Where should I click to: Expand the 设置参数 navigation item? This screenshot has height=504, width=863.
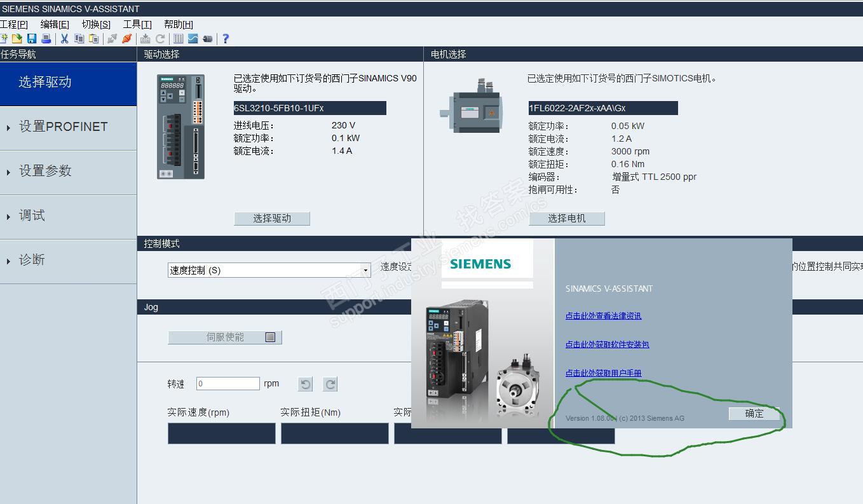(x=68, y=172)
